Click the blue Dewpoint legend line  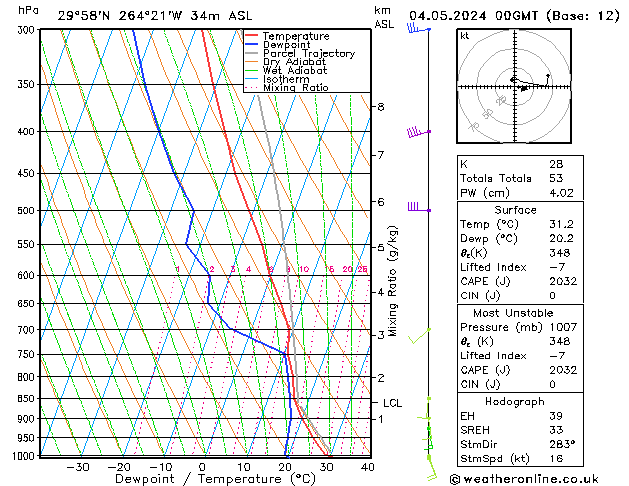251,45
